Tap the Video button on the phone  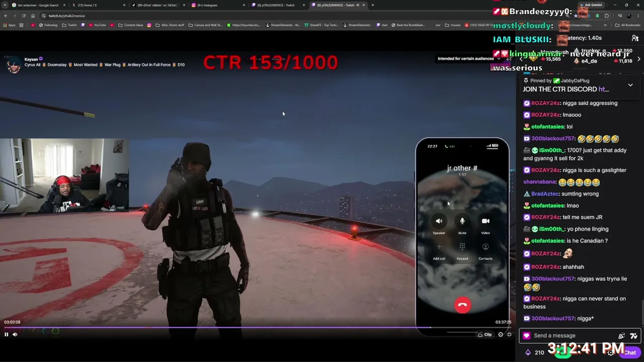pyautogui.click(x=486, y=221)
